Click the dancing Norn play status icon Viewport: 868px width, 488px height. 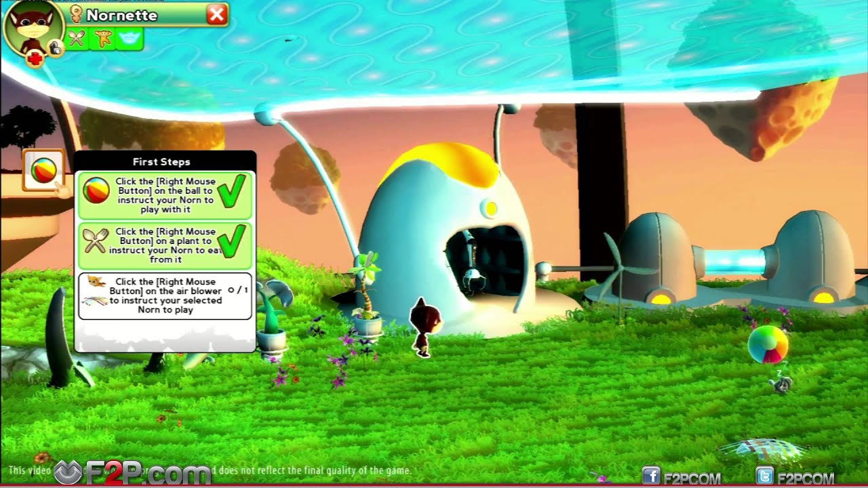click(104, 39)
